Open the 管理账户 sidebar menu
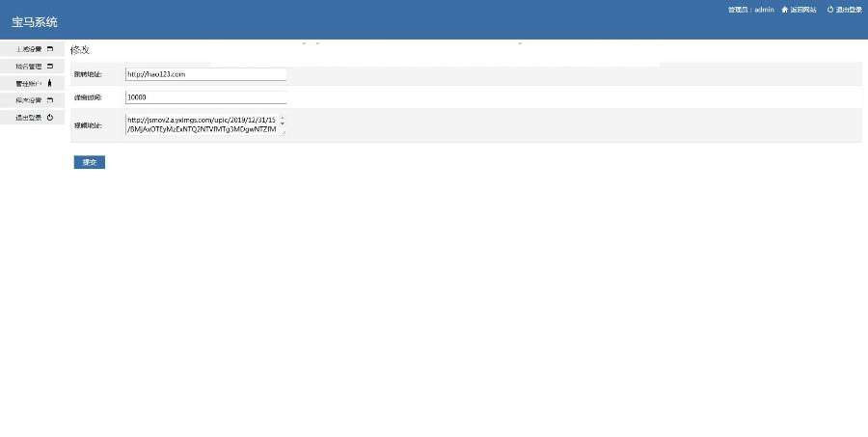868x437 pixels. pyautogui.click(x=28, y=84)
